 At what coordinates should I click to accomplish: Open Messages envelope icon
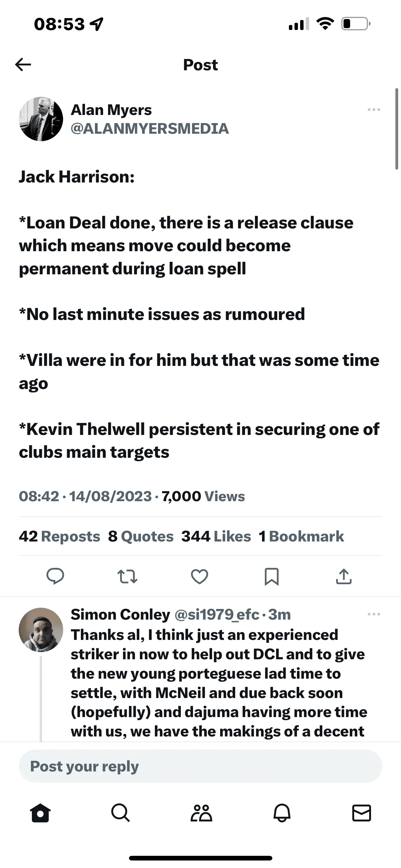click(x=361, y=813)
